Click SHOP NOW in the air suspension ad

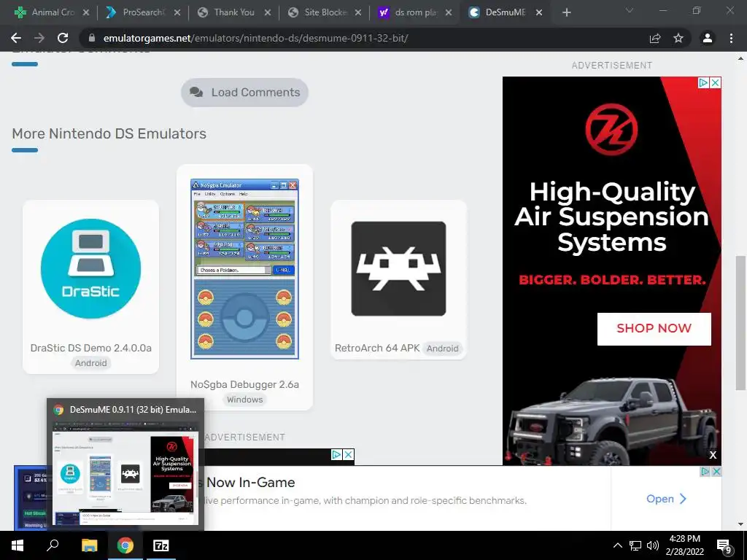point(654,329)
